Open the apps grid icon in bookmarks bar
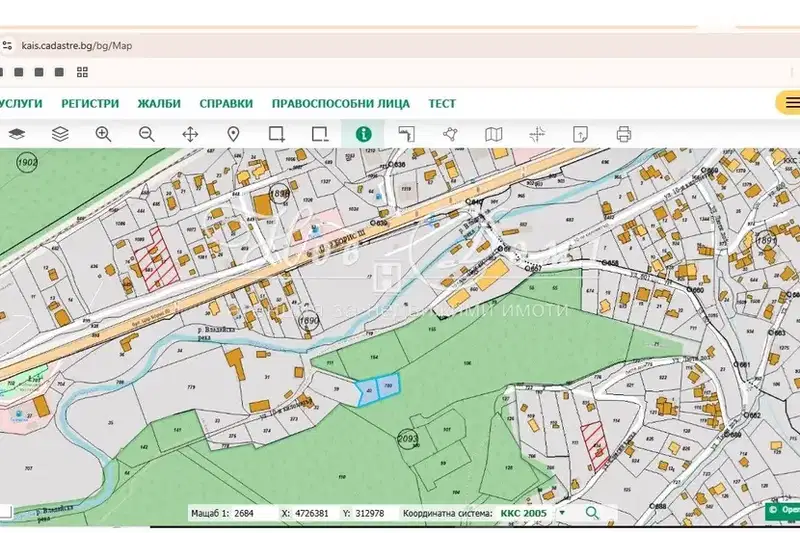Screen dimensions: 800x533 (x=82, y=72)
